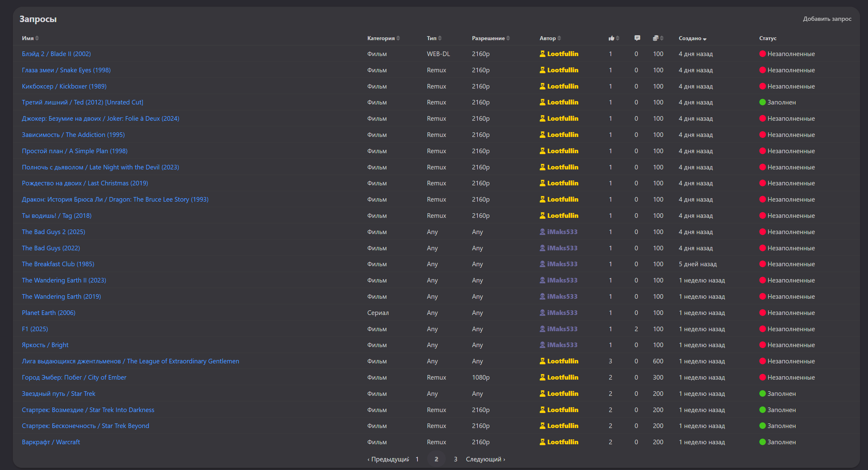Click the user icon next to iMaks533 on the F1 row
The height and width of the screenshot is (470, 868).
(542, 329)
